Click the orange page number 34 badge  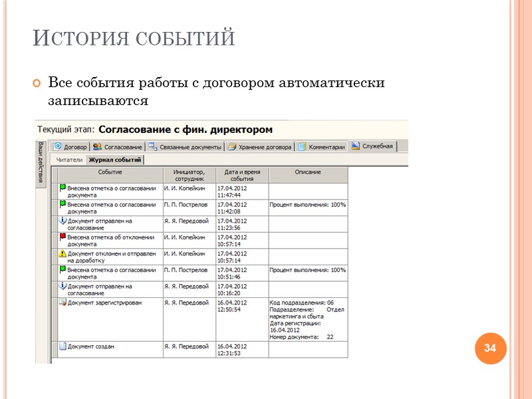(489, 346)
